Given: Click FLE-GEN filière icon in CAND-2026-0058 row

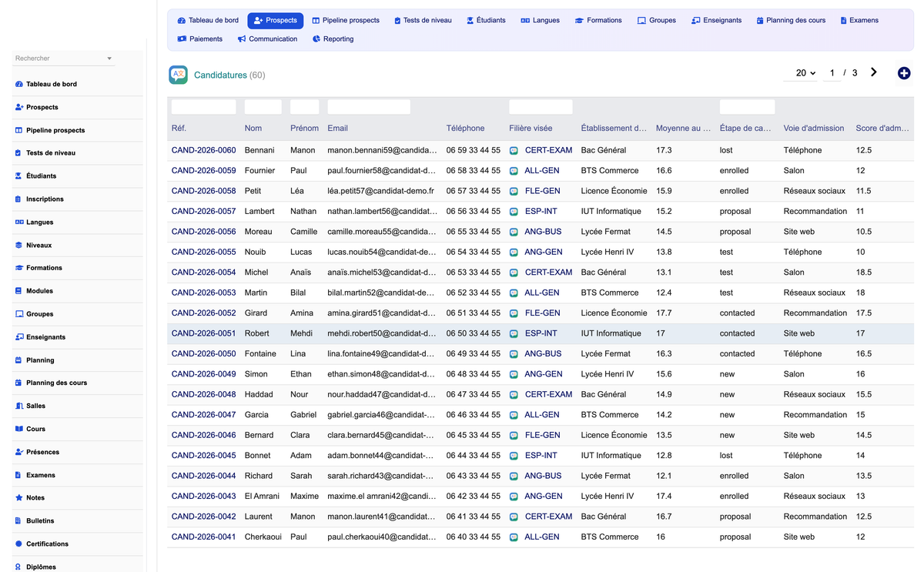Looking at the screenshot, I should coord(514,192).
